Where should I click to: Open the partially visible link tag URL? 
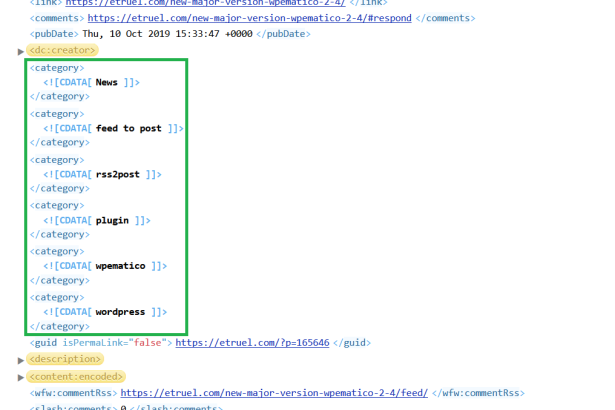pyautogui.click(x=205, y=3)
